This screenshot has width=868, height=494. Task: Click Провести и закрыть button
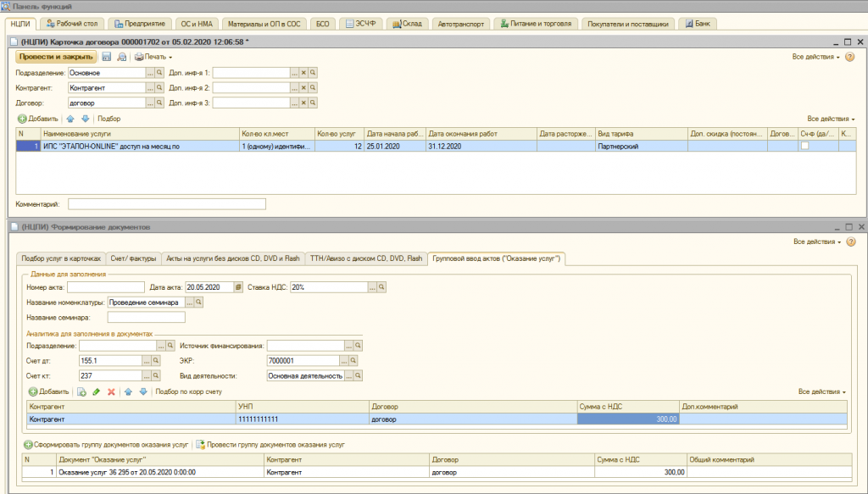pos(54,57)
